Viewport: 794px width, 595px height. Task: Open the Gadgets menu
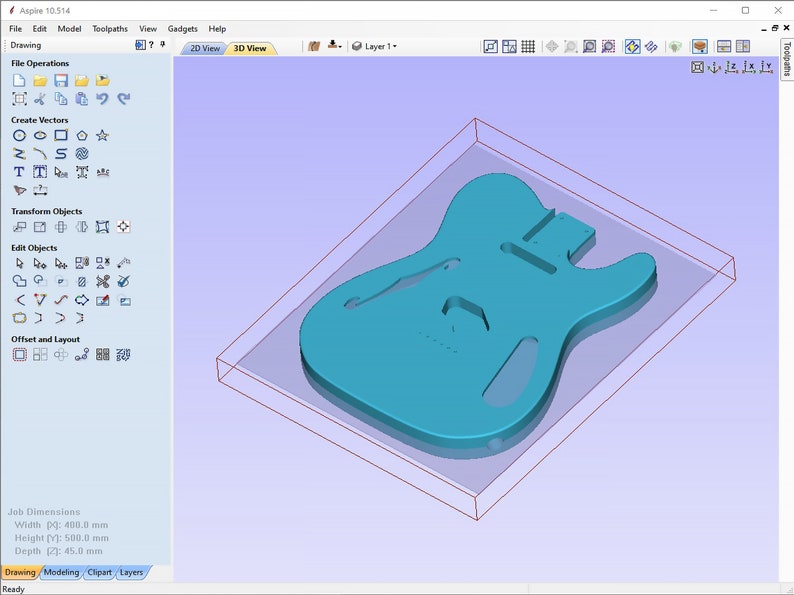182,29
